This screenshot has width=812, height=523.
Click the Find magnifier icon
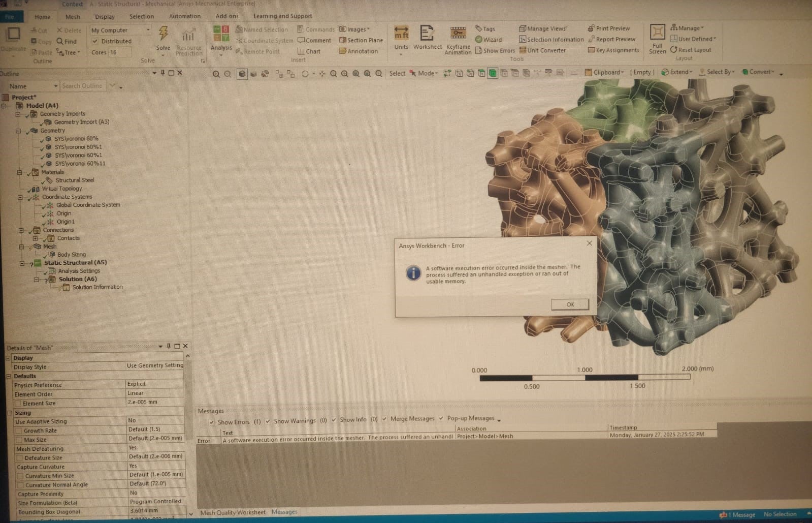60,41
